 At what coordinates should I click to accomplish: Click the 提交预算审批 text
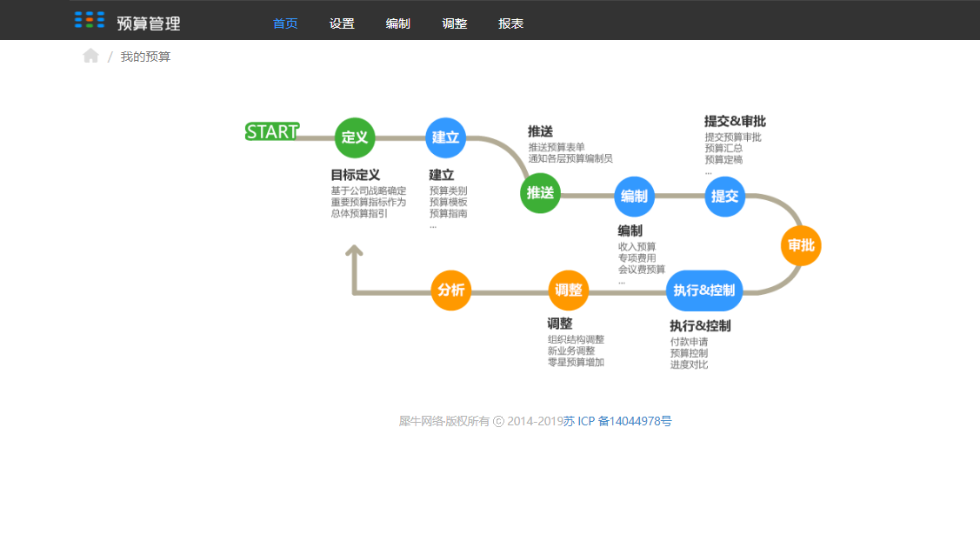coord(733,137)
